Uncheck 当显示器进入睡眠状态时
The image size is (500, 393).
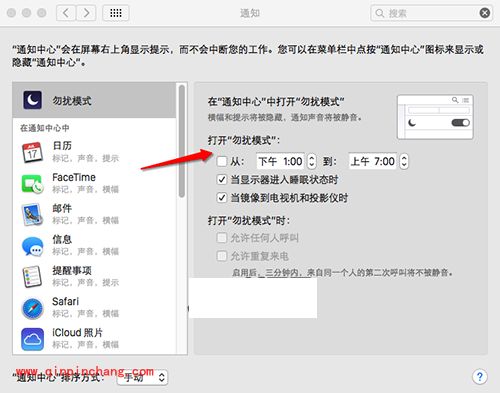click(x=222, y=180)
